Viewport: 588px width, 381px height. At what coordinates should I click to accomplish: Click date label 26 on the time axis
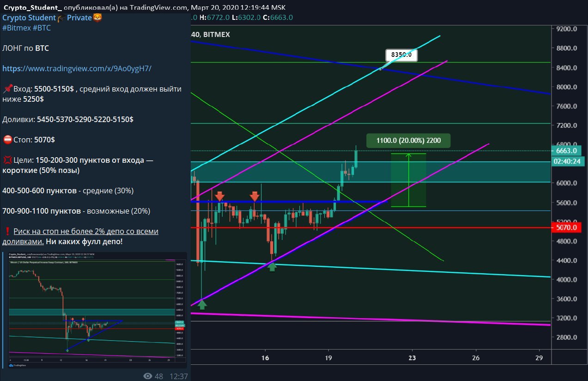coord(476,358)
